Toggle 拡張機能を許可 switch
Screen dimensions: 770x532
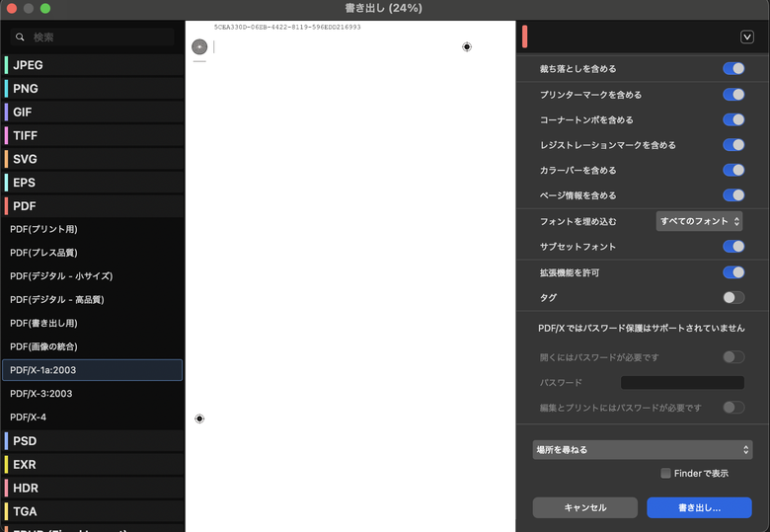click(733, 272)
